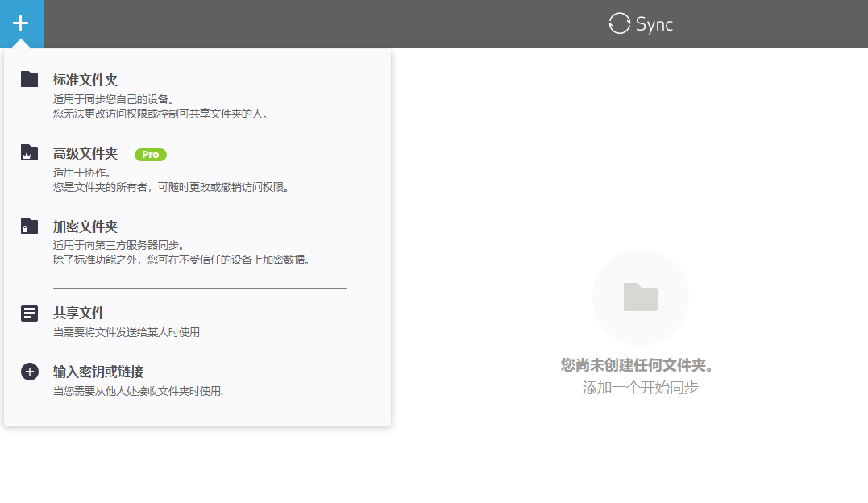Image resolution: width=868 pixels, height=503 pixels.
Task: Click the text 添加一个开始同步
Action: click(x=641, y=388)
